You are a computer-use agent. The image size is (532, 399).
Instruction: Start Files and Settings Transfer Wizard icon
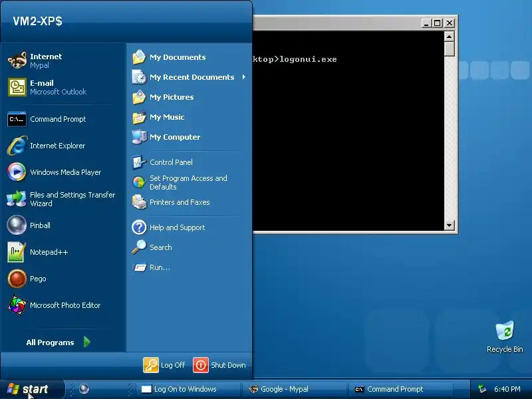tap(16, 199)
